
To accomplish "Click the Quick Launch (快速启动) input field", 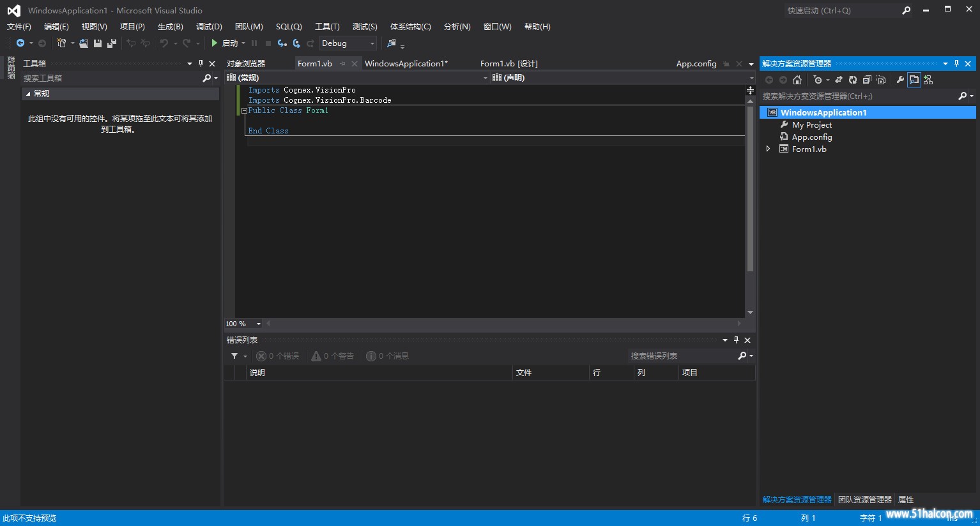I will click(842, 10).
